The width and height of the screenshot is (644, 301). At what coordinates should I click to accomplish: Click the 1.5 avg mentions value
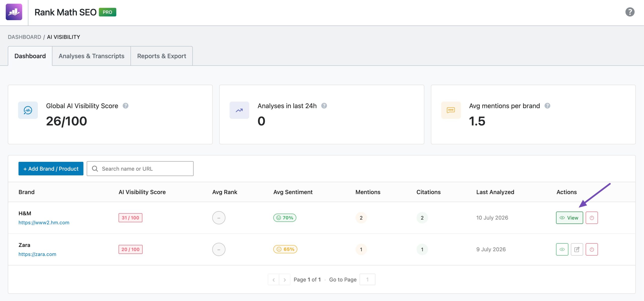(x=477, y=121)
